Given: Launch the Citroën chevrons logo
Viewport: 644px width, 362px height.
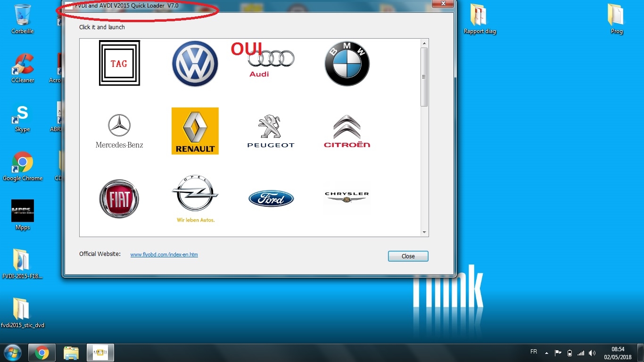Looking at the screenshot, I should [347, 131].
